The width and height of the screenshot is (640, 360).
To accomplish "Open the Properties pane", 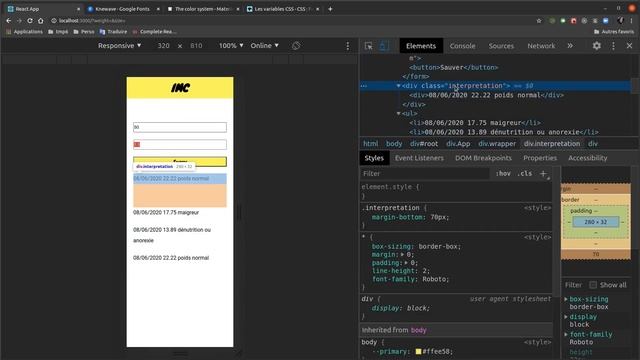I will click(x=540, y=158).
